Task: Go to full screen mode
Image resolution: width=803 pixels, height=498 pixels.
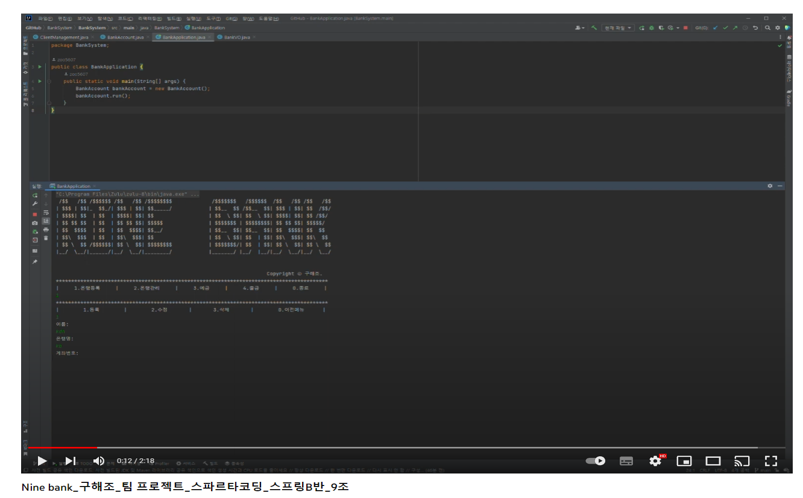Action: click(771, 461)
